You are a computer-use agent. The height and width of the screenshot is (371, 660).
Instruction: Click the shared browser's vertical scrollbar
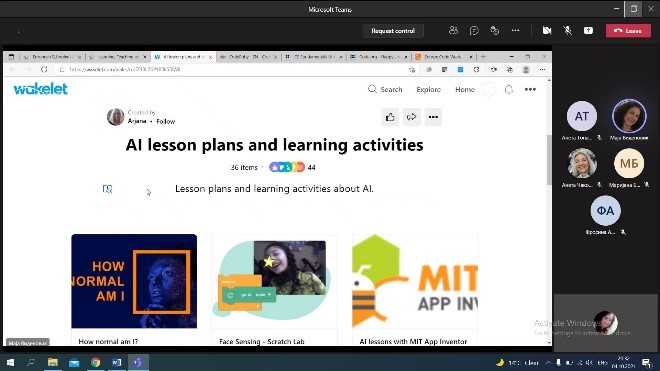click(548, 160)
